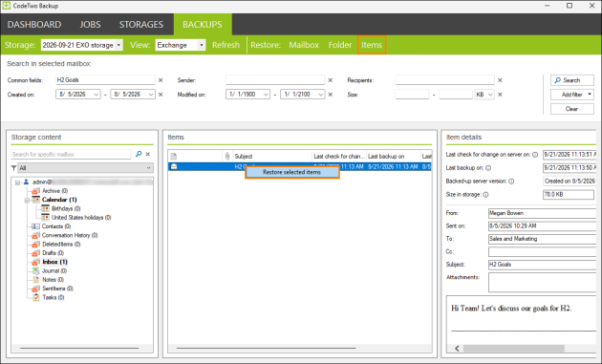Click Restore Mailbox
602x364 pixels.
click(304, 45)
